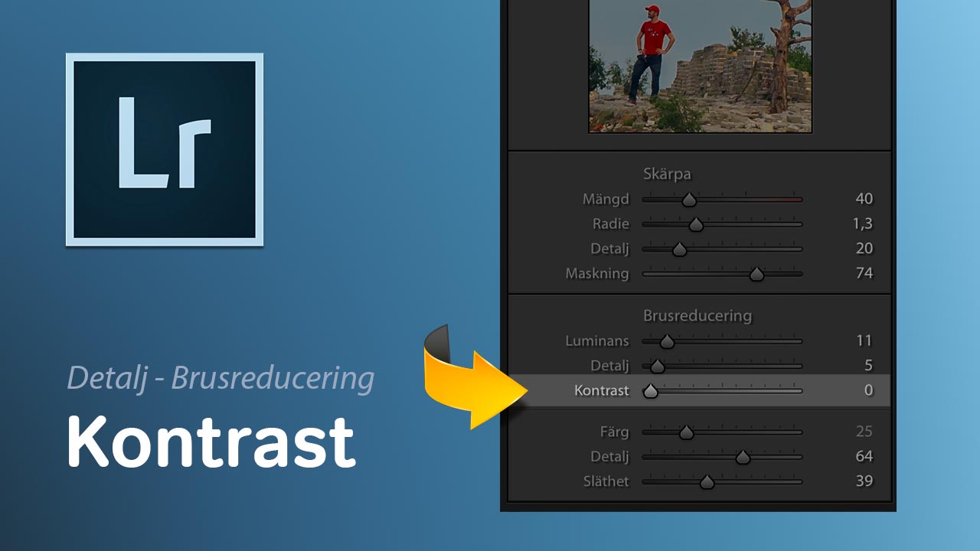Screen dimensions: 980x551
Task: Click the Maskning label
Action: coord(597,273)
